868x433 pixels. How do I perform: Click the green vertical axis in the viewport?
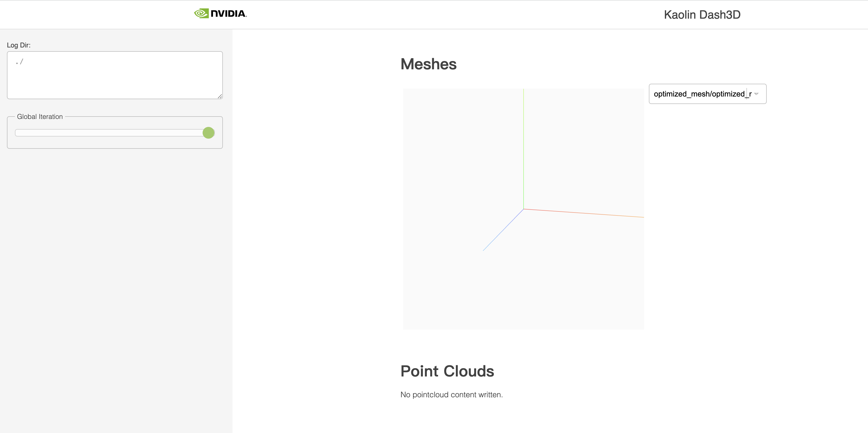pyautogui.click(x=524, y=148)
